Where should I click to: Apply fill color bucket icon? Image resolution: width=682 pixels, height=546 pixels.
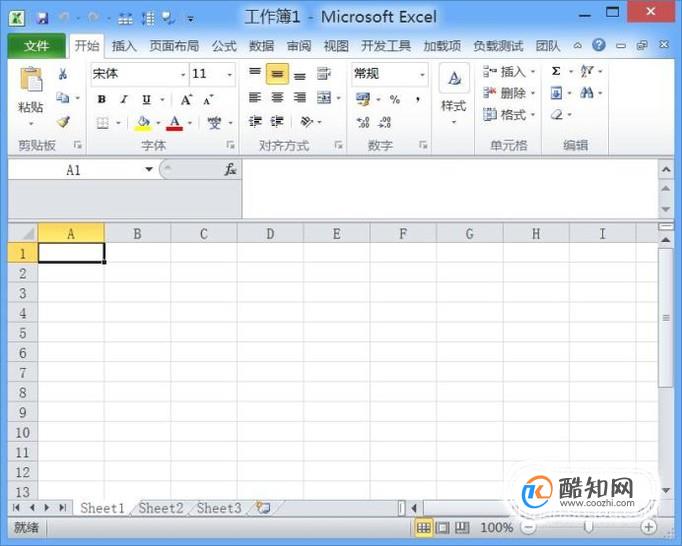(143, 123)
